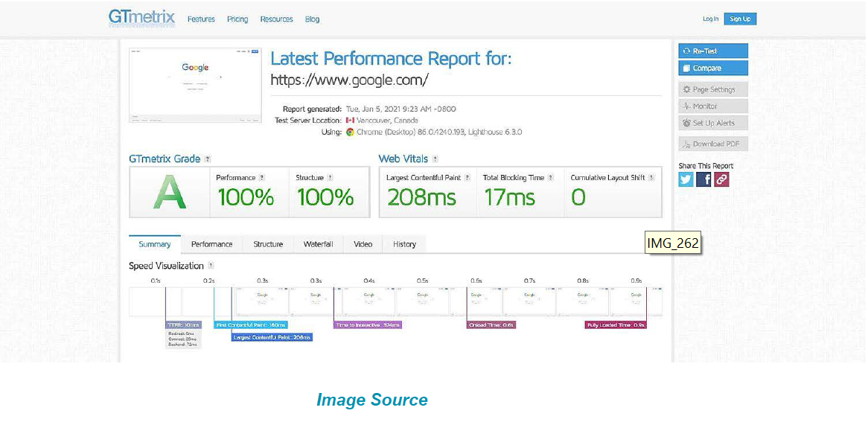Click report date Tue, Jan 5, 2021
Viewport: 868px width, 422px height.
coord(401,109)
